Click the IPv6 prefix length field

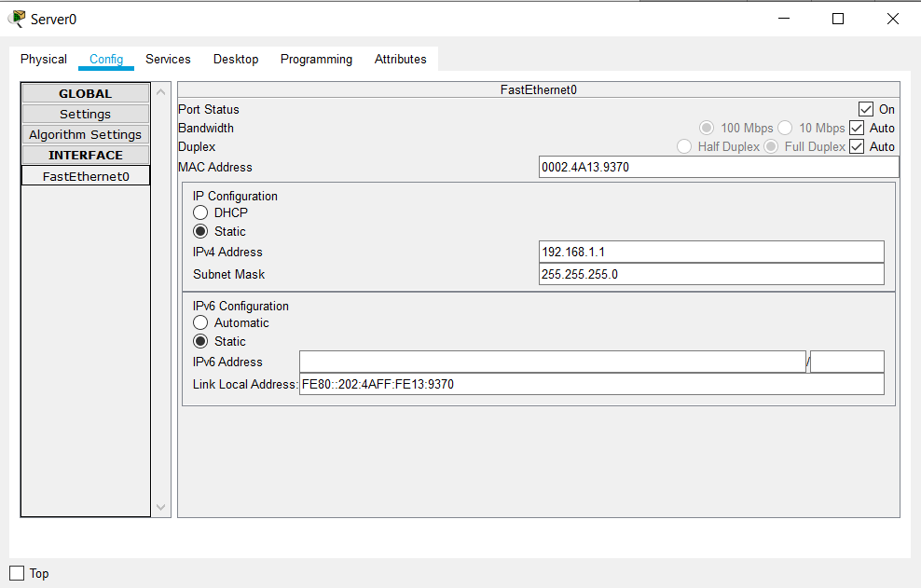point(847,362)
